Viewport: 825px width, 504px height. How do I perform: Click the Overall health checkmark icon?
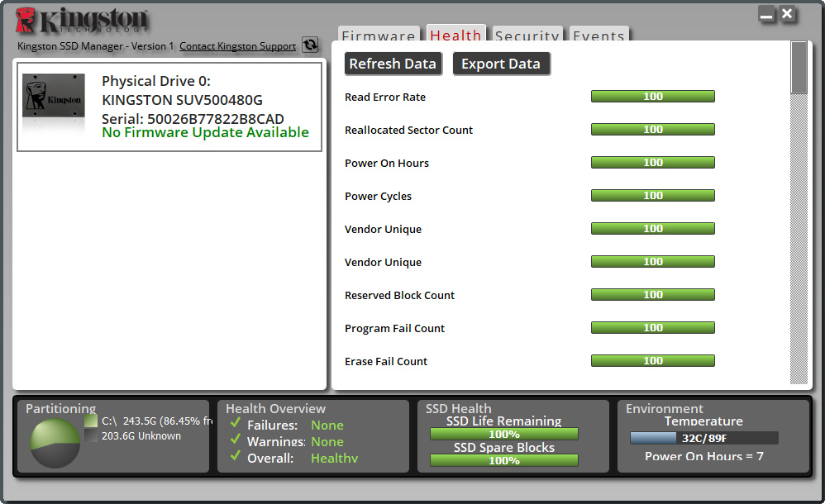[236, 457]
